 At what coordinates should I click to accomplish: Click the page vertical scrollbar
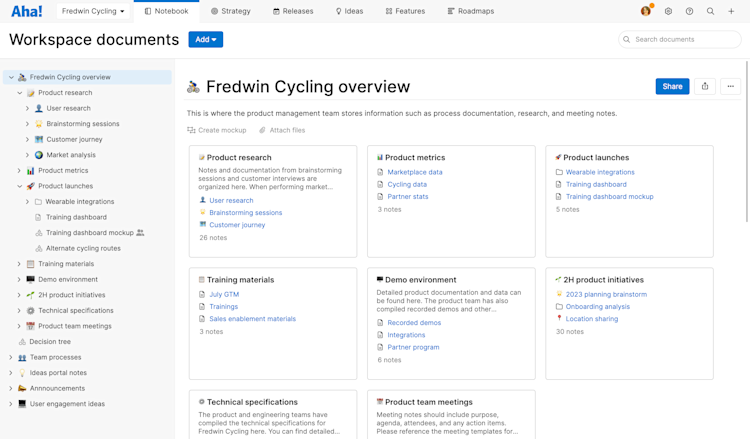click(747, 142)
